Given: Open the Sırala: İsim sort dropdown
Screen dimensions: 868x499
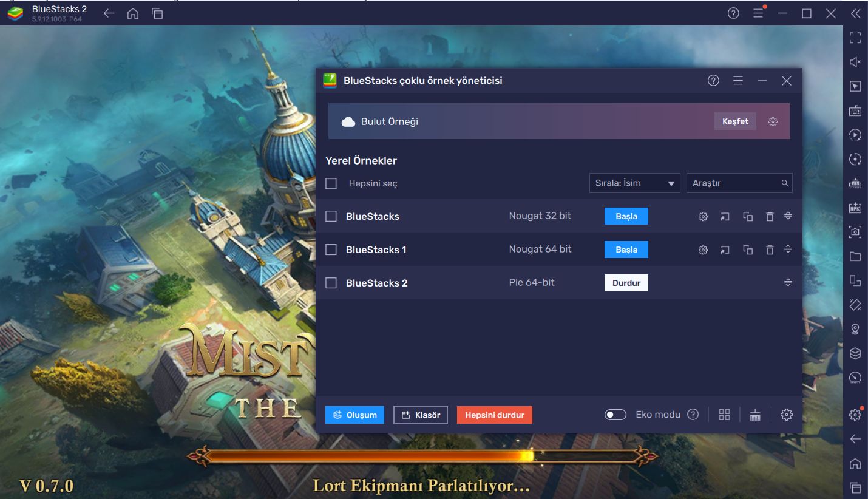Looking at the screenshot, I should (x=634, y=183).
